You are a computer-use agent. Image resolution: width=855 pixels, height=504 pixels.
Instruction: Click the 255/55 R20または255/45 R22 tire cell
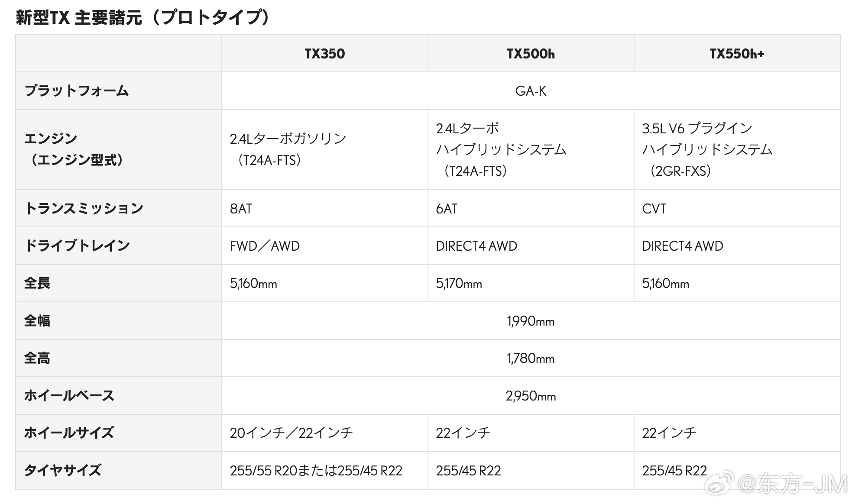pyautogui.click(x=316, y=471)
